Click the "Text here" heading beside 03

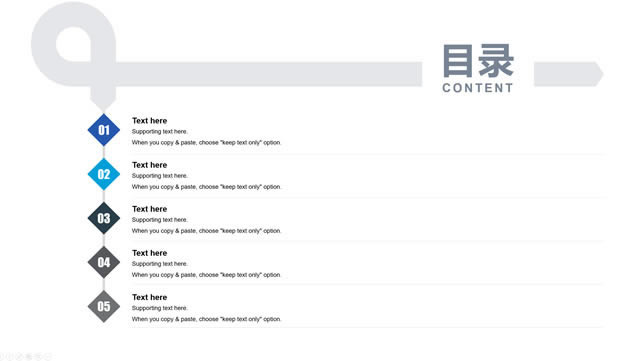(x=149, y=209)
